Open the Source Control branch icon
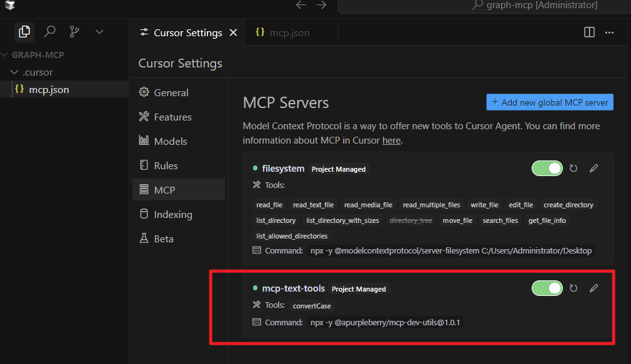The width and height of the screenshot is (631, 364). 74,31
